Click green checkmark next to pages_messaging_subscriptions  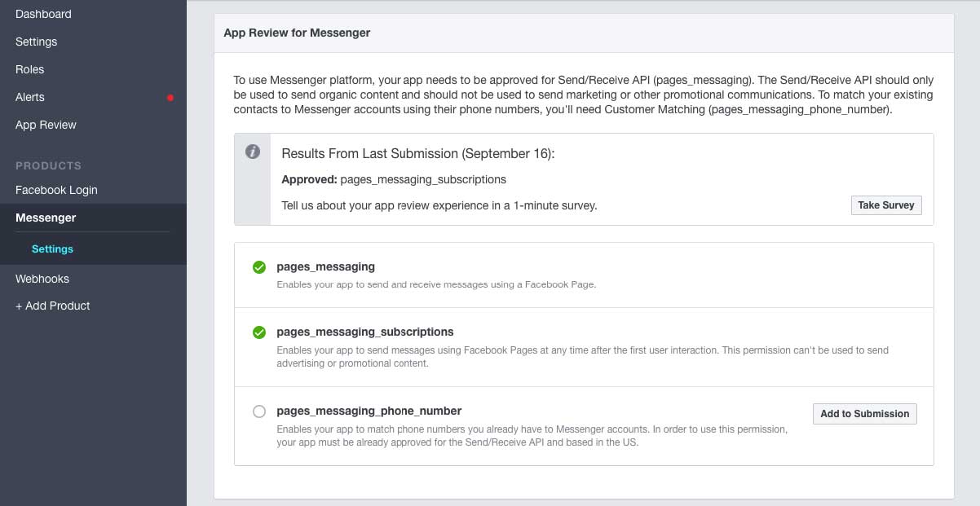tap(259, 332)
